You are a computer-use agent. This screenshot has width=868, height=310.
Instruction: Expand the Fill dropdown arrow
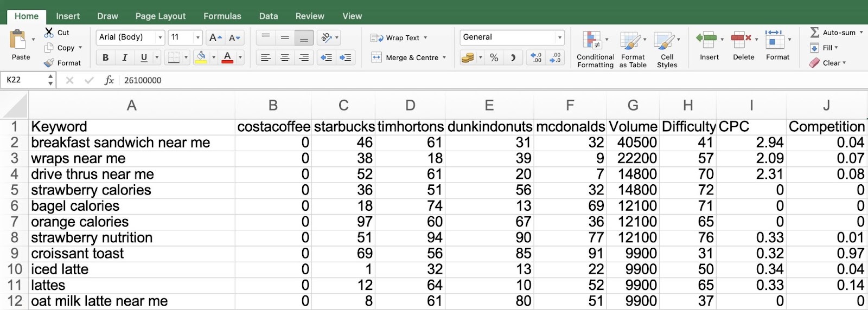(x=836, y=48)
